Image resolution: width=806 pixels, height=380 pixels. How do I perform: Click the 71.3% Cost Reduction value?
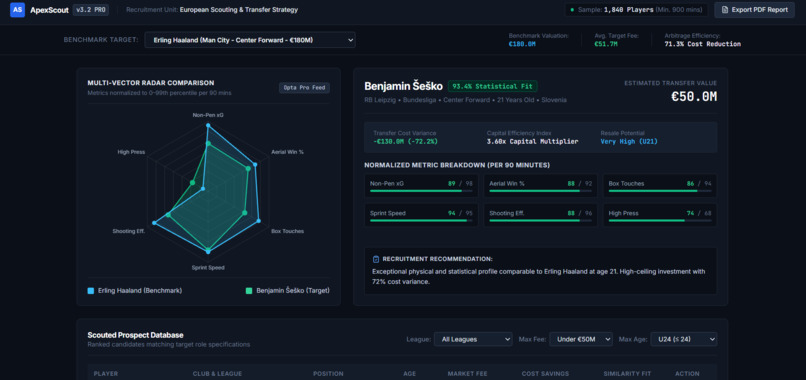click(703, 44)
